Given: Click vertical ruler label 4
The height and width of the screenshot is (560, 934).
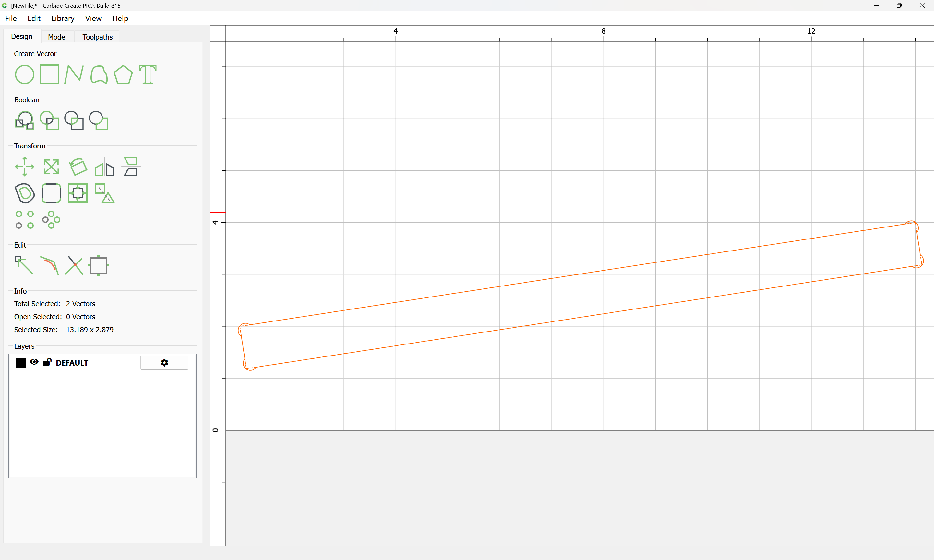Looking at the screenshot, I should click(215, 222).
